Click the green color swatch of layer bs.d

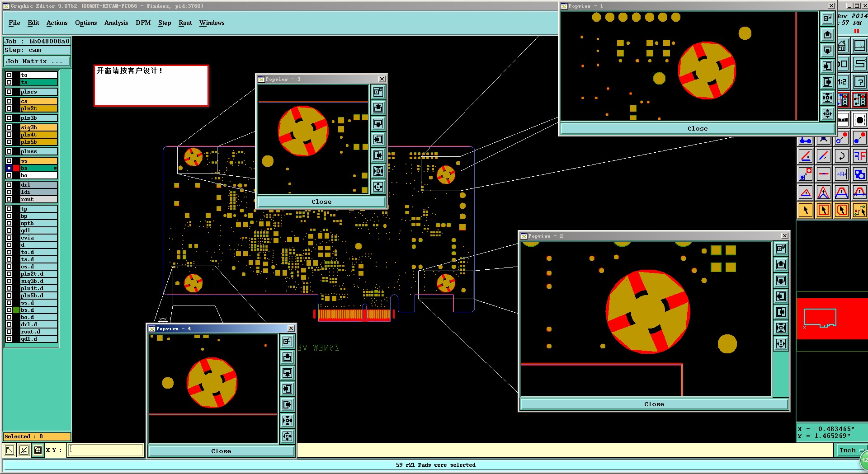[16, 310]
